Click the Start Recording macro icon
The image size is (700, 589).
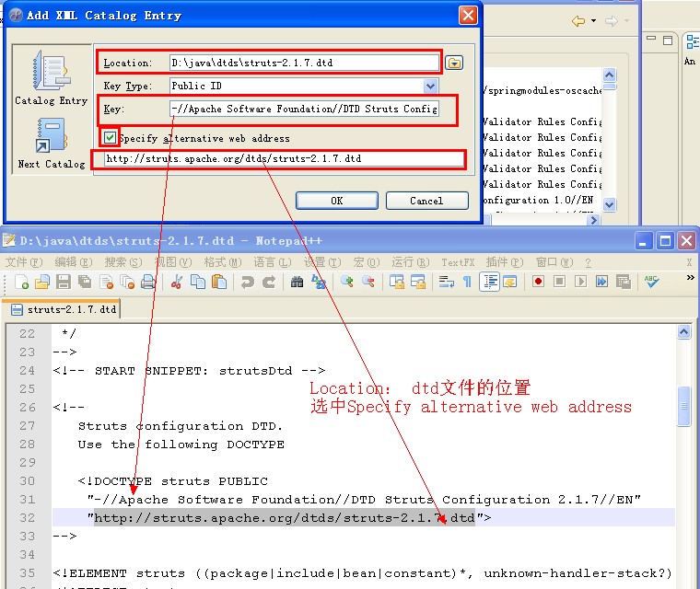539,282
